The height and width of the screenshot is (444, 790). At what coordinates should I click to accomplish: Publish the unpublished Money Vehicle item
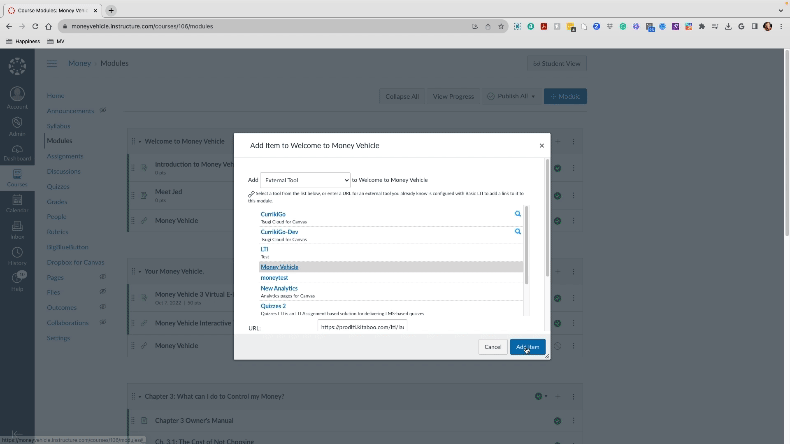pyautogui.click(x=557, y=346)
